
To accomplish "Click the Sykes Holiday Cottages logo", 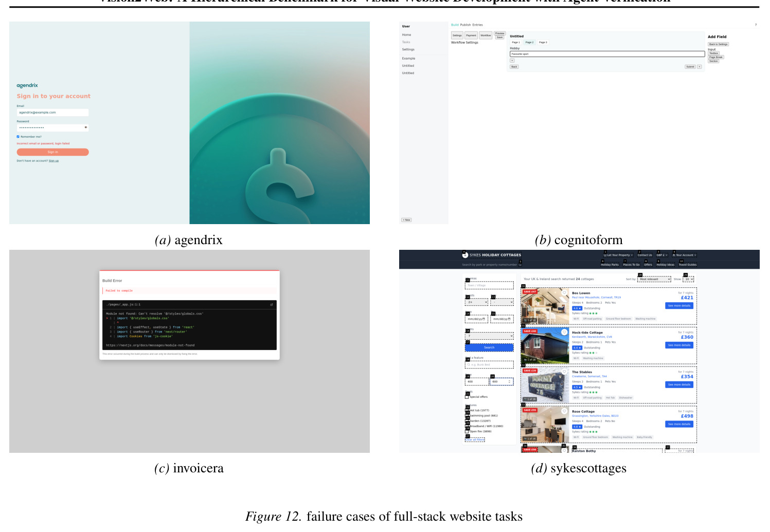I will coord(492,255).
